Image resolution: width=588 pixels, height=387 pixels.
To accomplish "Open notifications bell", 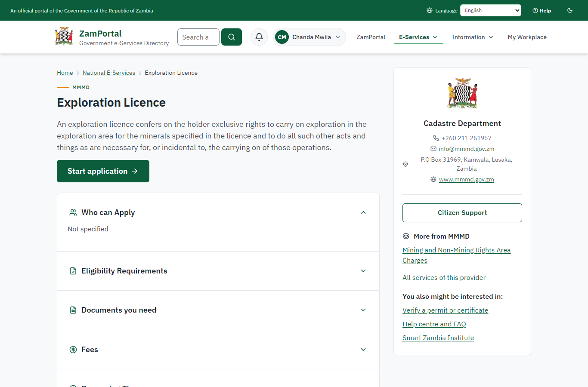I will click(259, 37).
